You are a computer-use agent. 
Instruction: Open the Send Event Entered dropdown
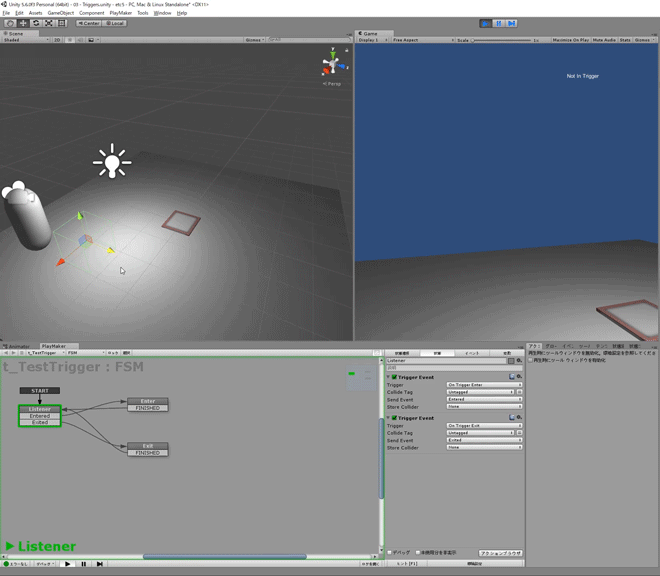pyautogui.click(x=484, y=399)
